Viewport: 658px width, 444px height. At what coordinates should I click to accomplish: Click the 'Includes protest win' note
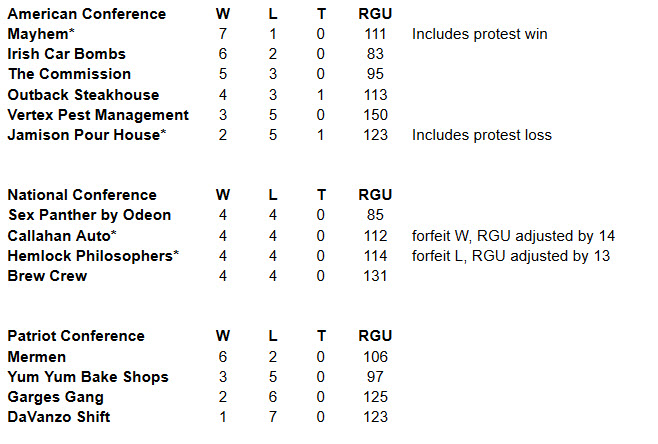tap(479, 34)
